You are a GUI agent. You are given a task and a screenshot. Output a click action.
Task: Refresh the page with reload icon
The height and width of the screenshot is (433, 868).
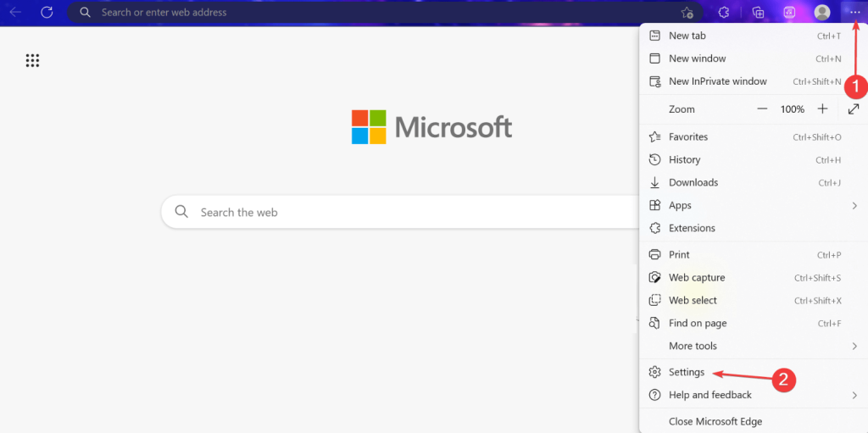tap(47, 12)
